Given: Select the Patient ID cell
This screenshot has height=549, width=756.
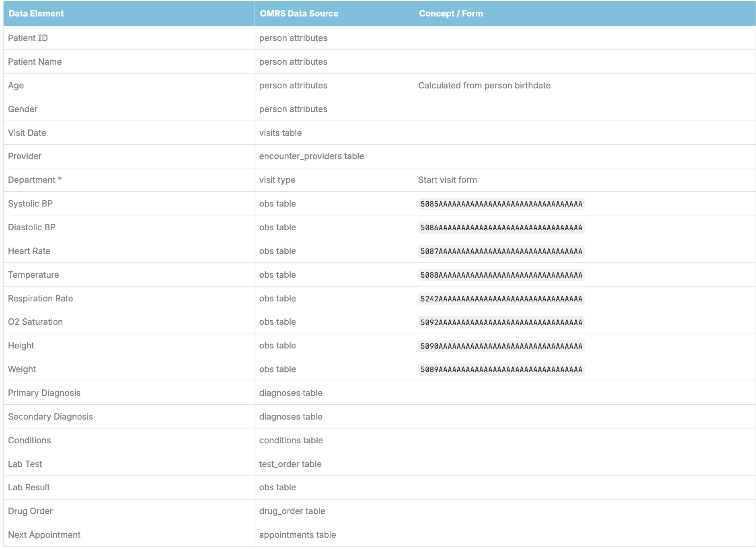Looking at the screenshot, I should 28,38.
